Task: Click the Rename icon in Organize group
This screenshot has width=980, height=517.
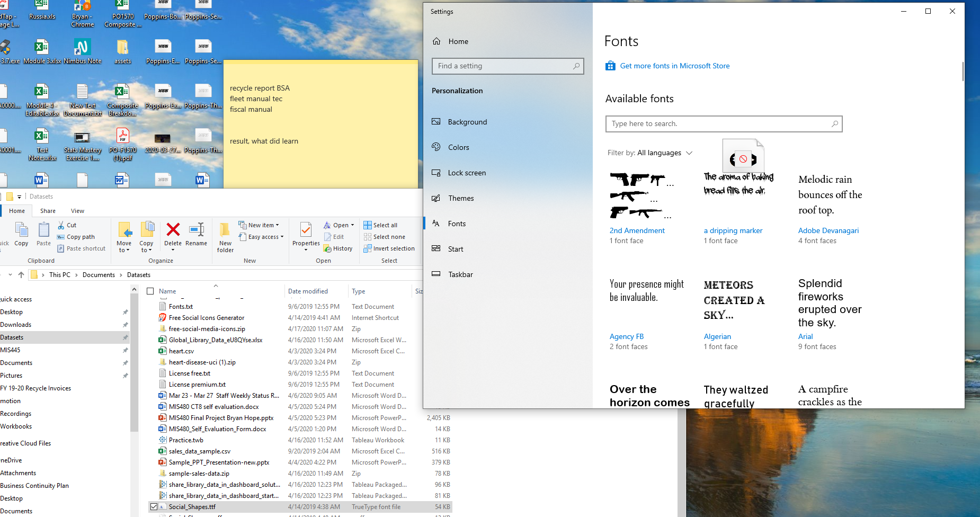Action: [x=197, y=230]
